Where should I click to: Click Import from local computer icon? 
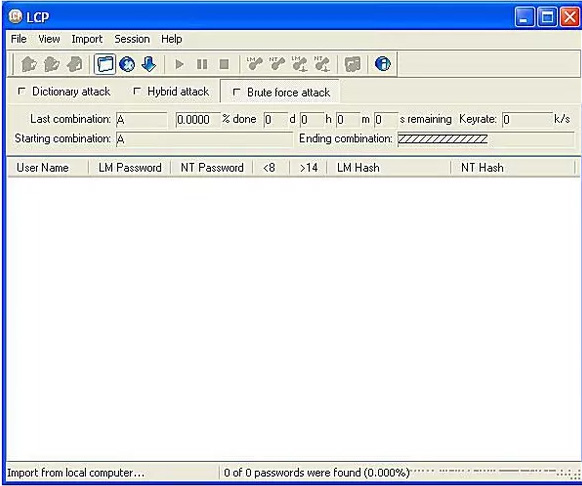coord(105,64)
